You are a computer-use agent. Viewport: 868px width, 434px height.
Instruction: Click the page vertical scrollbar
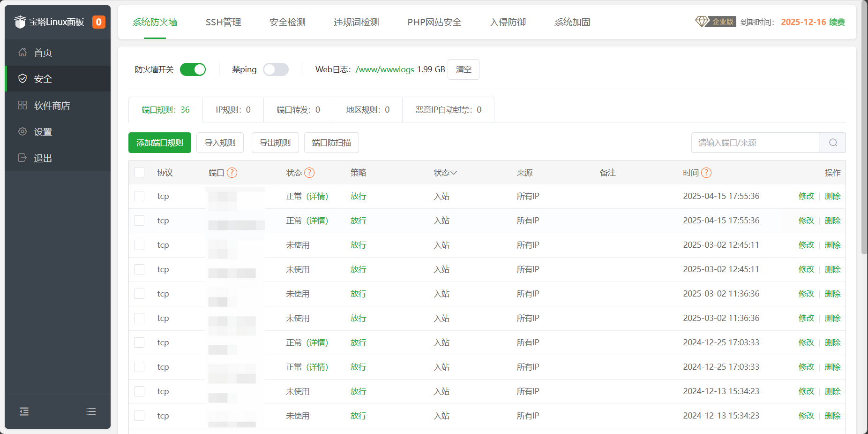pyautogui.click(x=864, y=141)
